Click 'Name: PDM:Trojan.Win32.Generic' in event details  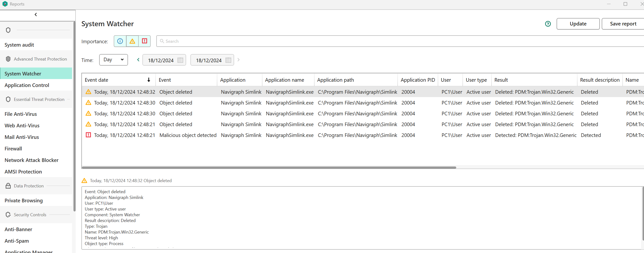(117, 232)
